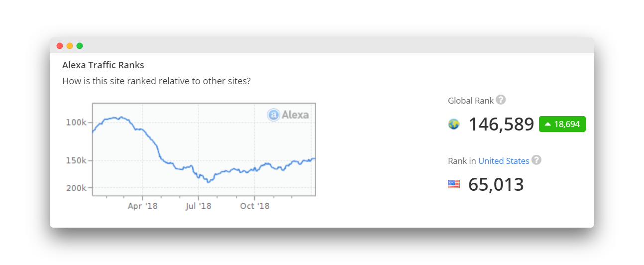Click the green maximize window button
The width and height of the screenshot is (644, 265).
[80, 46]
